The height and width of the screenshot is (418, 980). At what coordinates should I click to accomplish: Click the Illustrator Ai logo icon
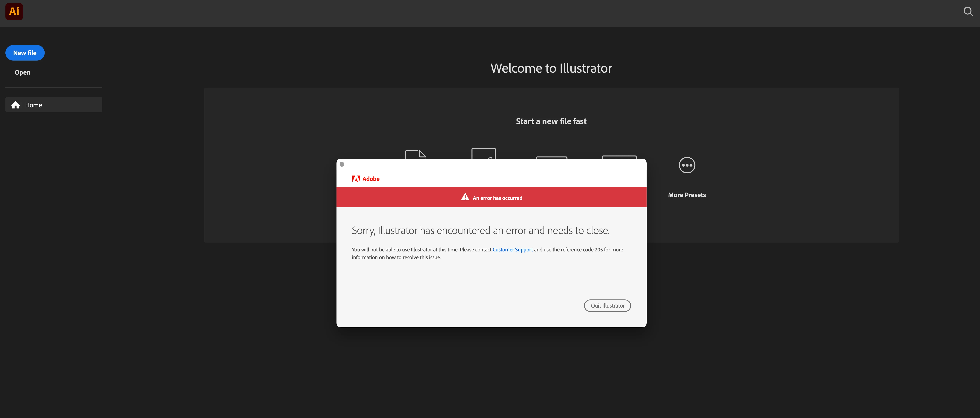click(14, 11)
